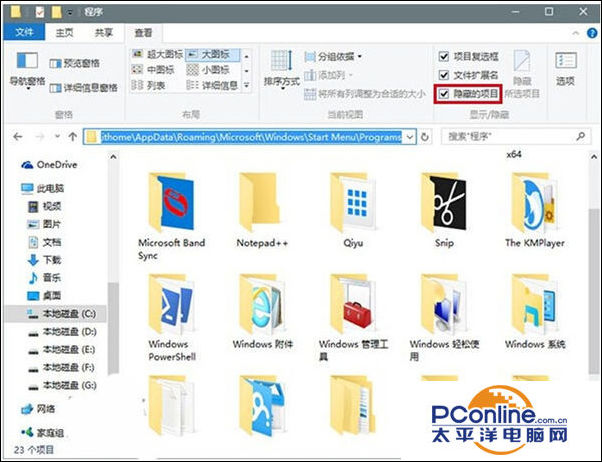Open recent locations dropdown arrow
Image resolution: width=602 pixels, height=462 pixels.
point(57,136)
